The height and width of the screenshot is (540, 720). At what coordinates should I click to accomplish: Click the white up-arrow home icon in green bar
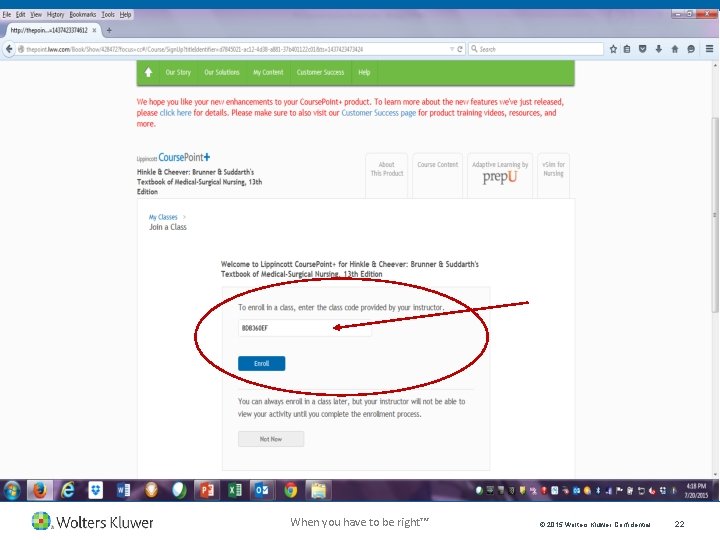point(148,72)
